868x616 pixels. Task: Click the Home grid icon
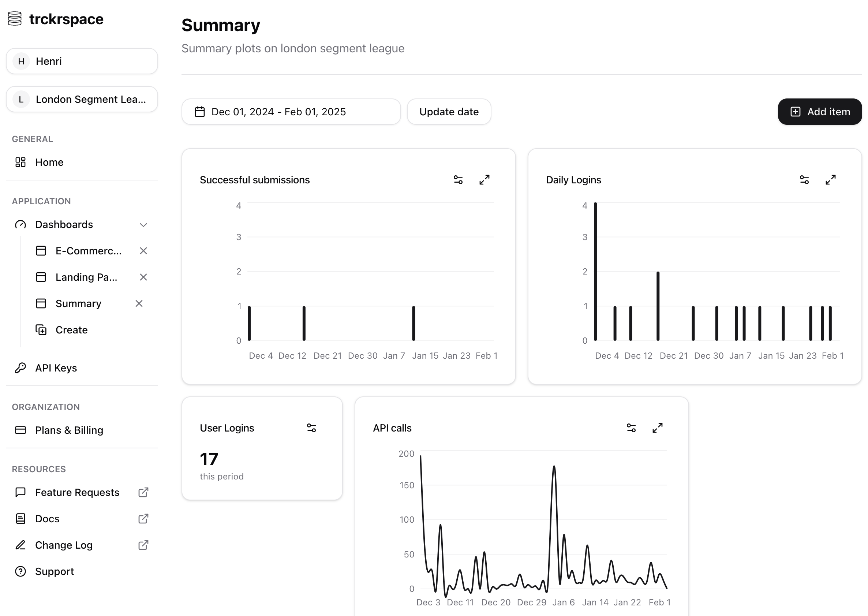[x=20, y=163]
